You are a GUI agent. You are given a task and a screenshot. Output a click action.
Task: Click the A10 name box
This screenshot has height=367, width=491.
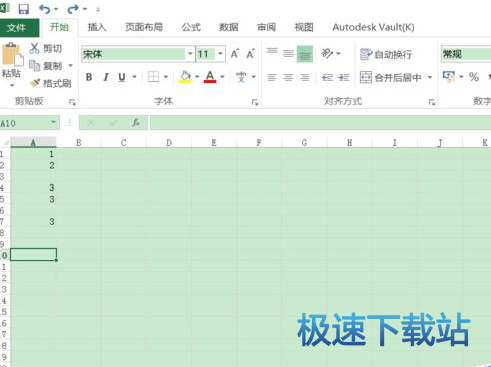coord(30,123)
